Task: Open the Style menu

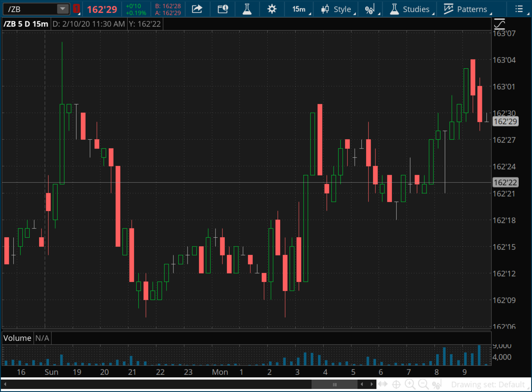Action: coord(338,9)
